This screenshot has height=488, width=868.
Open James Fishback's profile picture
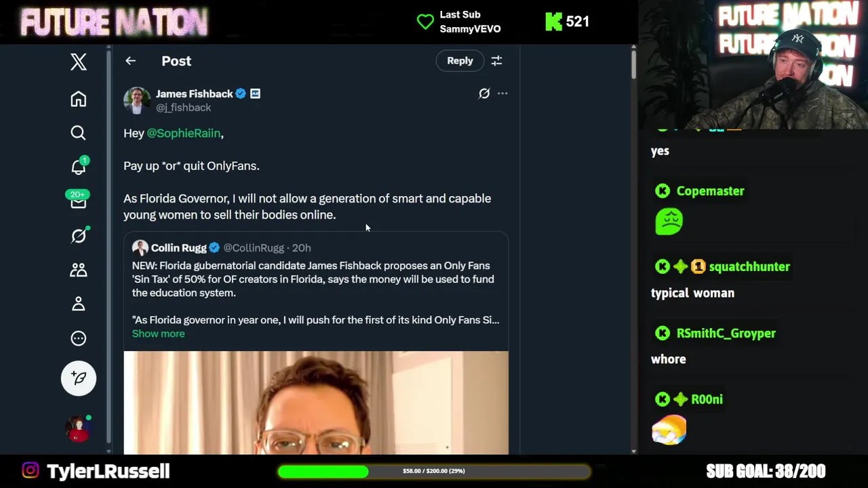pos(137,100)
